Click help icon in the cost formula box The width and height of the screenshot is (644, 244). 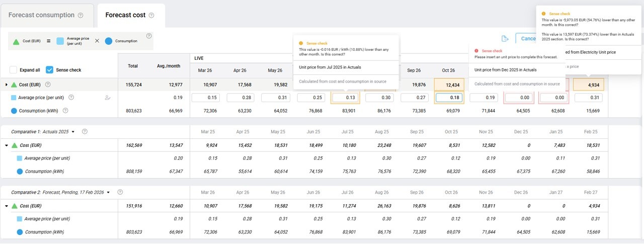[149, 36]
